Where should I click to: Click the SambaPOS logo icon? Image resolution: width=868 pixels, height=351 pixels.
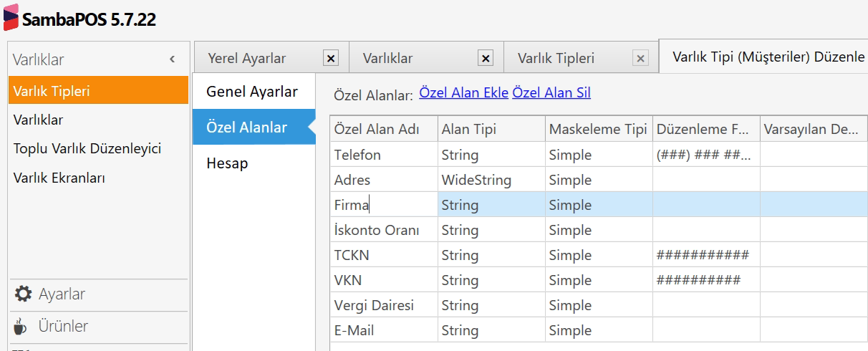11,17
